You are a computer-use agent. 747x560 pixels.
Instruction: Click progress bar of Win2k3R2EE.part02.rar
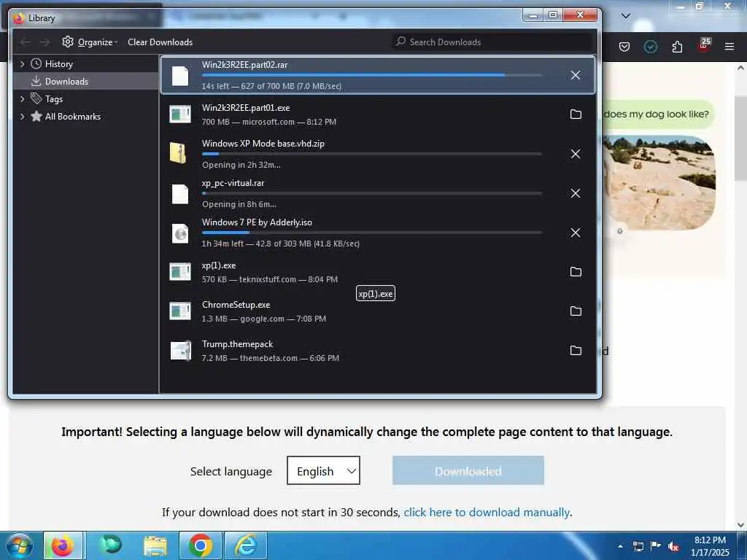(372, 75)
